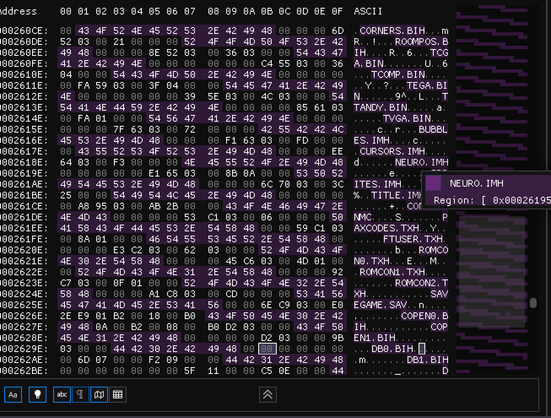
Task: Toggle uppercase hex characters (Aa) button
Action: coord(13,394)
